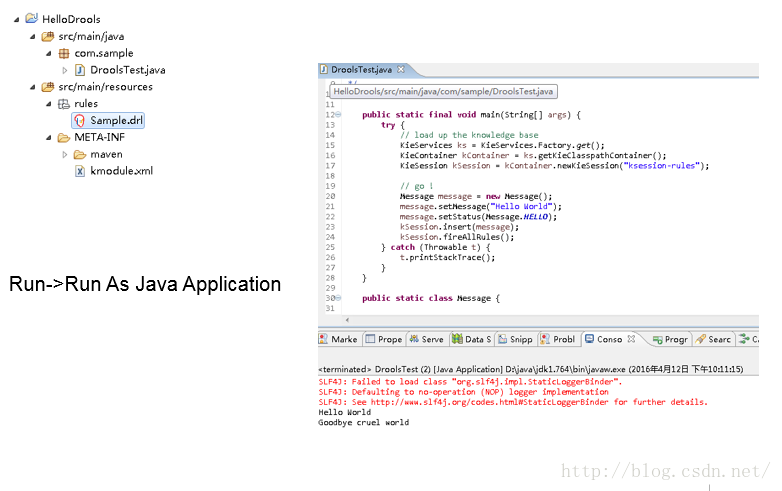
Task: Collapse the src/main/java source folder
Action: pyautogui.click(x=32, y=36)
